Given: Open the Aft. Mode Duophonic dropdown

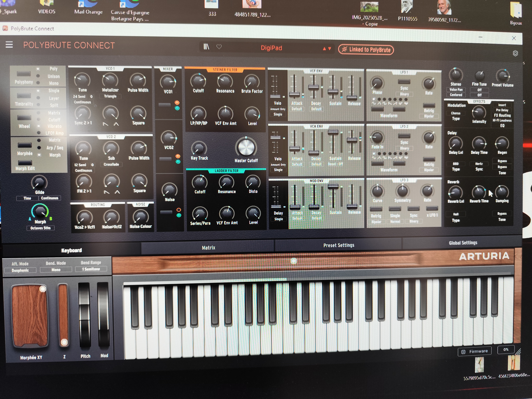Looking at the screenshot, I should [20, 270].
